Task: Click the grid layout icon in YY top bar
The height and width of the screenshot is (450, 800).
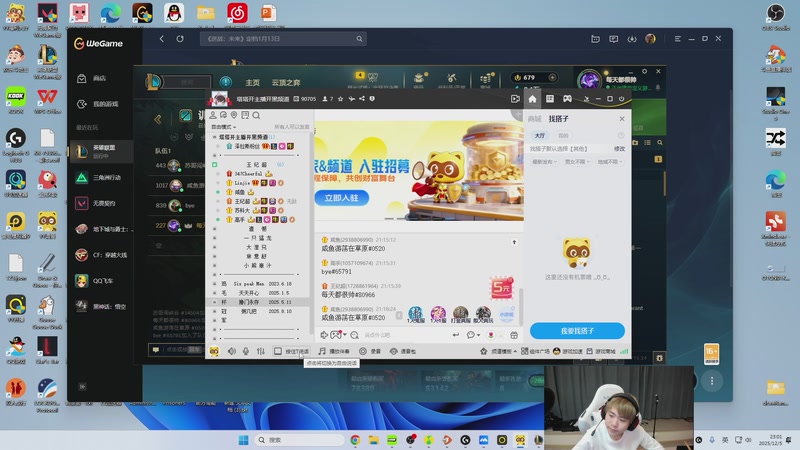Action: tap(549, 99)
